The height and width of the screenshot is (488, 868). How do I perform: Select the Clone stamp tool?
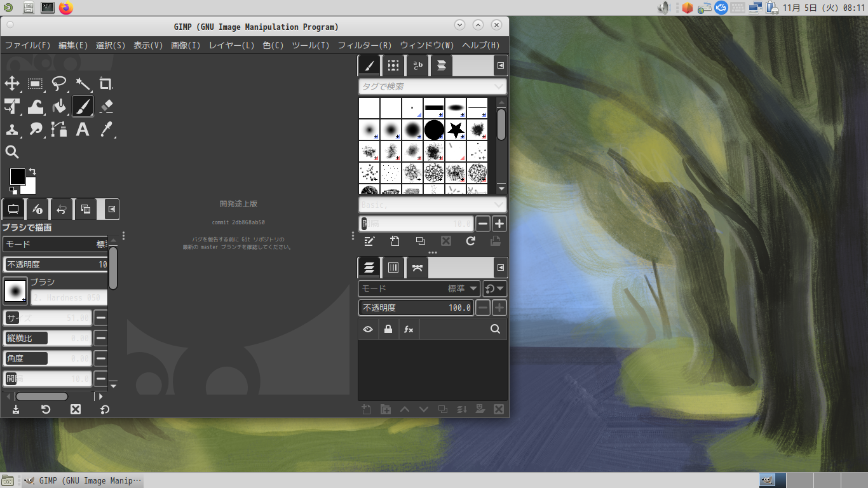[12, 130]
